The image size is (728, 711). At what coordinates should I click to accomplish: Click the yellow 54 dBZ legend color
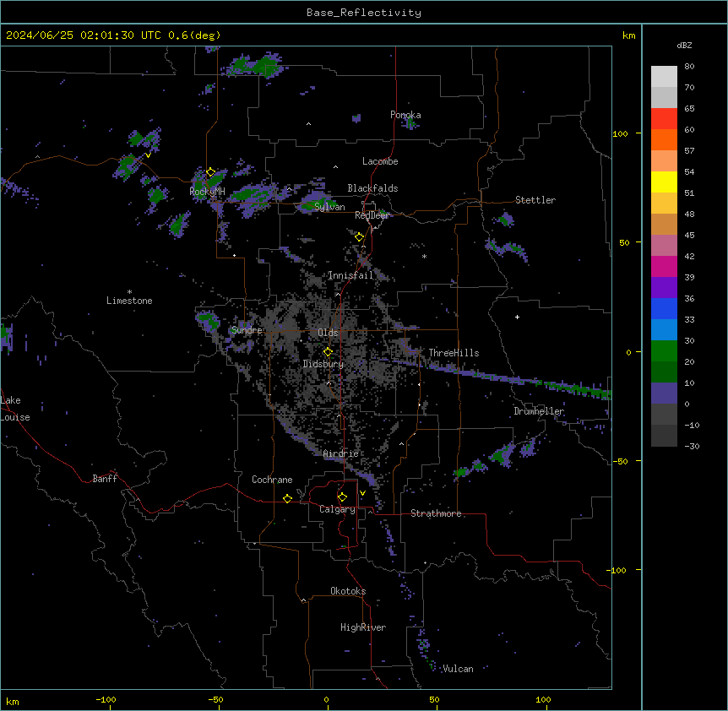tap(664, 182)
